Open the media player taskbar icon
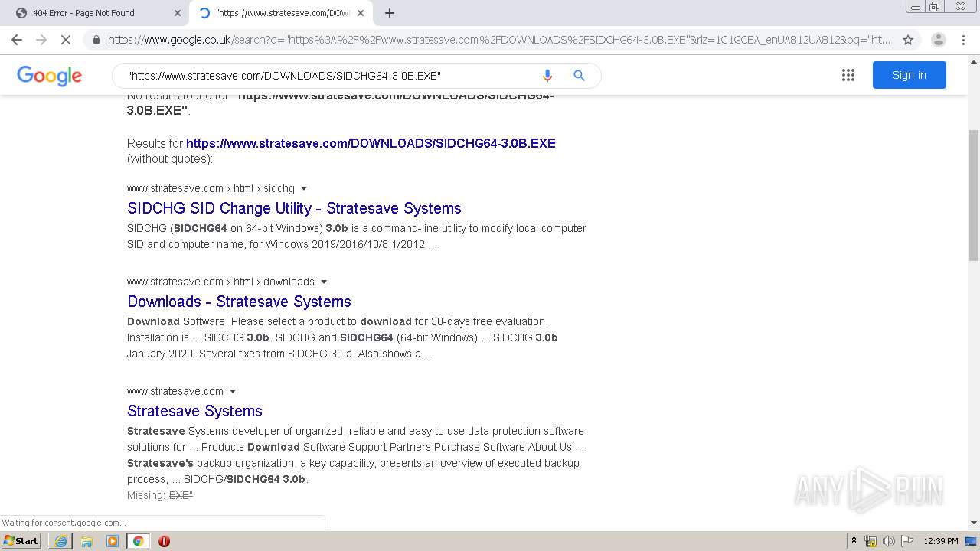The image size is (980, 551). [x=113, y=541]
